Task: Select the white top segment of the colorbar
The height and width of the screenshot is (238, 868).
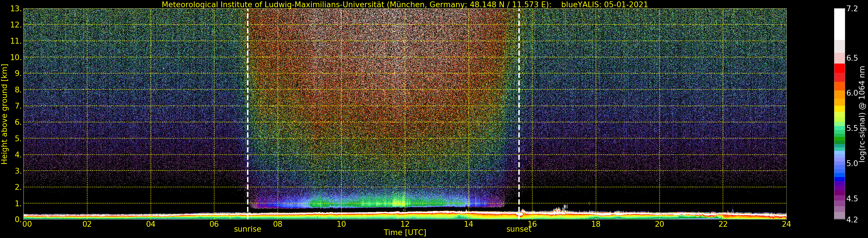Action: [x=839, y=24]
